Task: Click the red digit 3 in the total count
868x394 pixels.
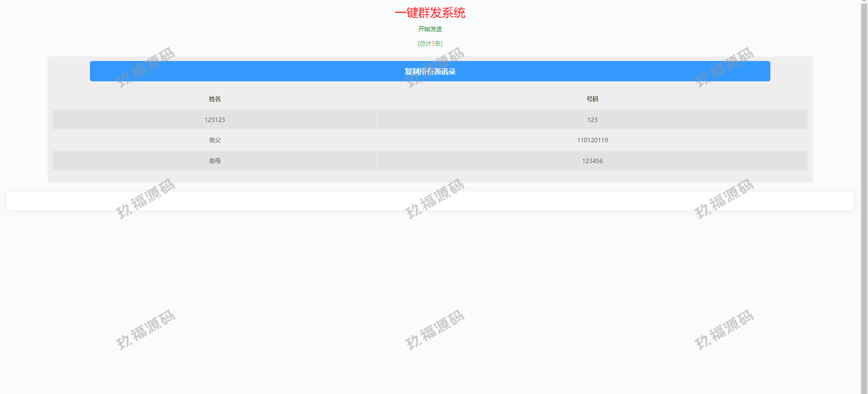Action: tap(433, 43)
